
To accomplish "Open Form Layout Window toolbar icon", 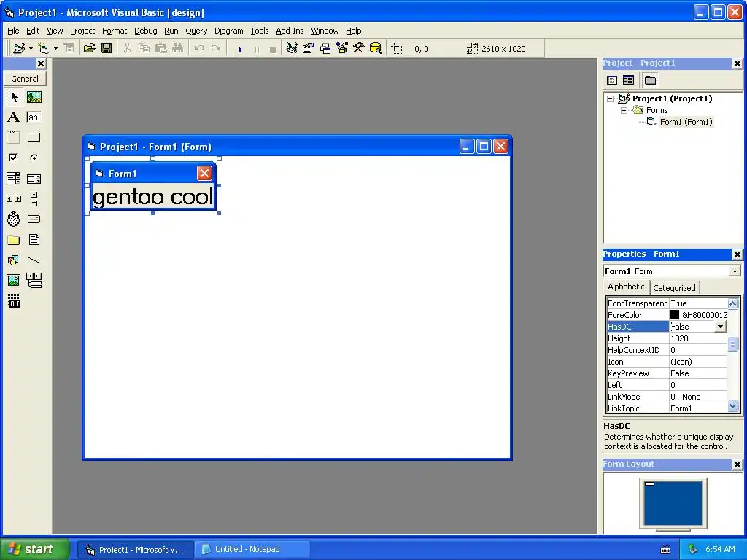I will click(x=325, y=49).
